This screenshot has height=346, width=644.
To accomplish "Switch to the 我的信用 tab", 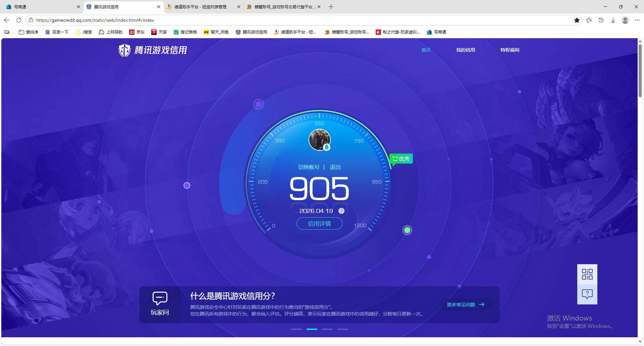I will 466,50.
